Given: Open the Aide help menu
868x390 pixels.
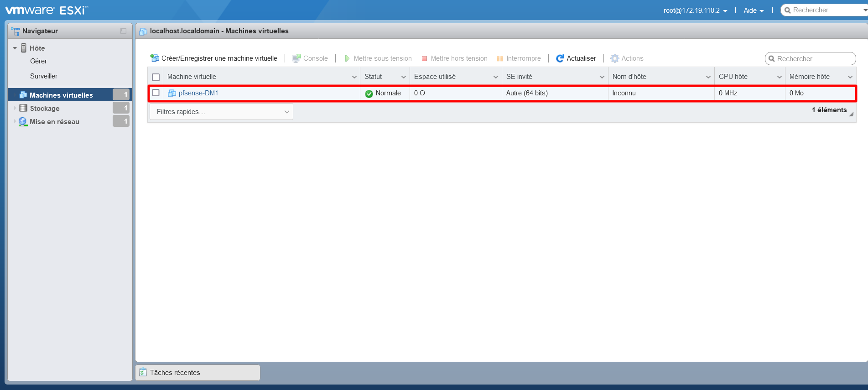Looking at the screenshot, I should [x=754, y=10].
